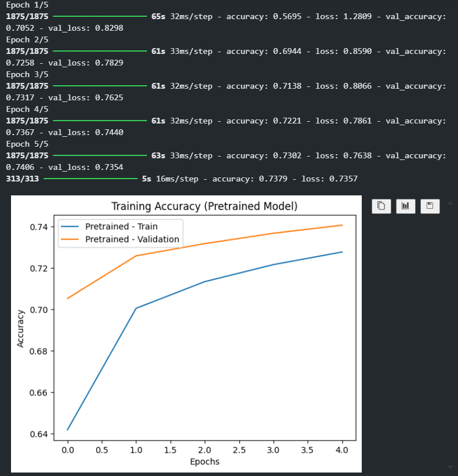Click the 'Epoch 4/5' line

coord(27,109)
